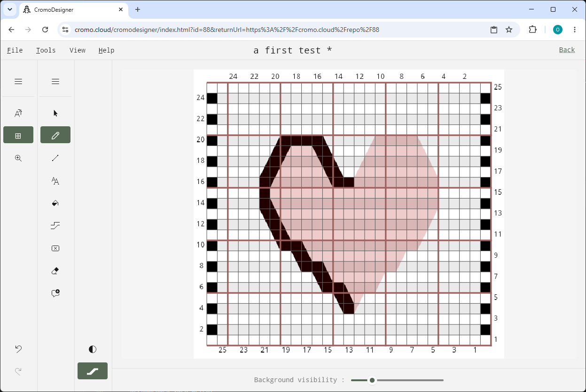Open the File menu

[x=15, y=50]
